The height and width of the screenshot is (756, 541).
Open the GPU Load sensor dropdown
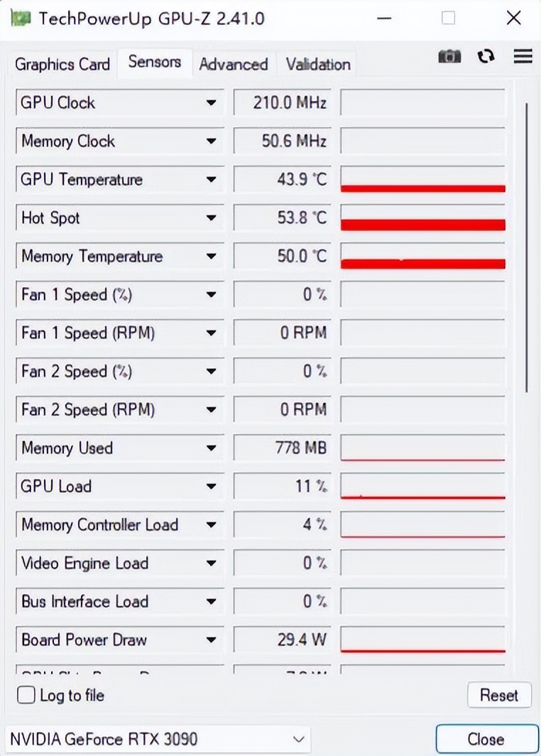pos(211,487)
